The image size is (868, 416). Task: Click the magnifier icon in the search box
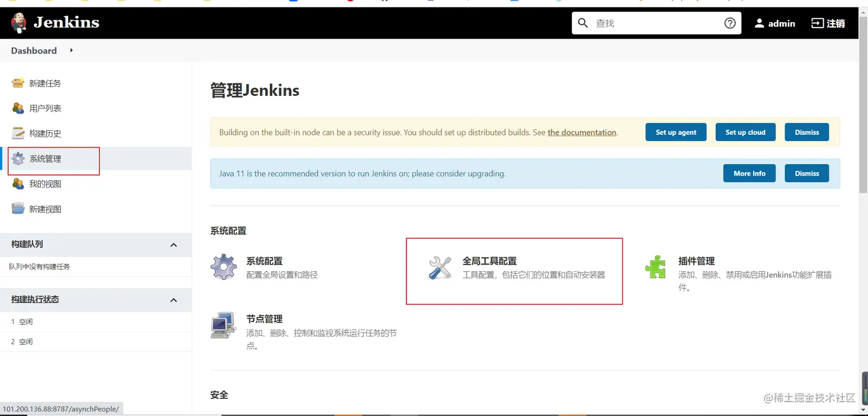(x=583, y=23)
